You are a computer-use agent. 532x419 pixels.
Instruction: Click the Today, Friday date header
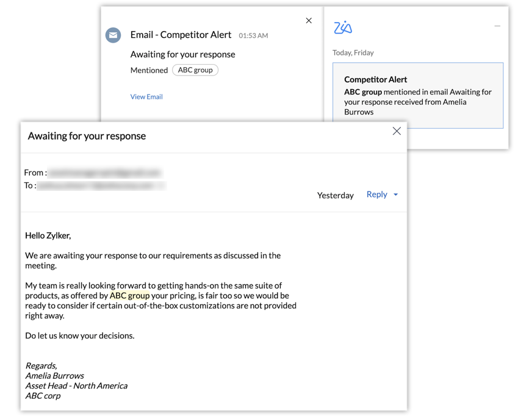point(353,52)
